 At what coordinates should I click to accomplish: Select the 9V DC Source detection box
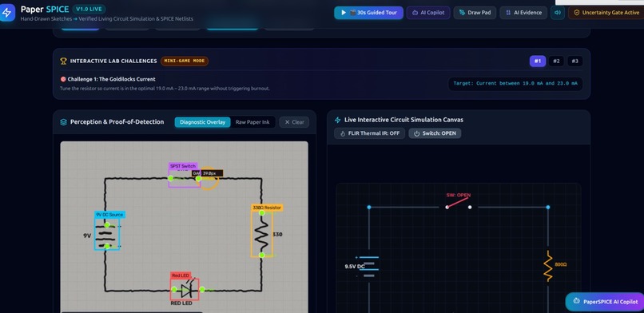click(107, 234)
